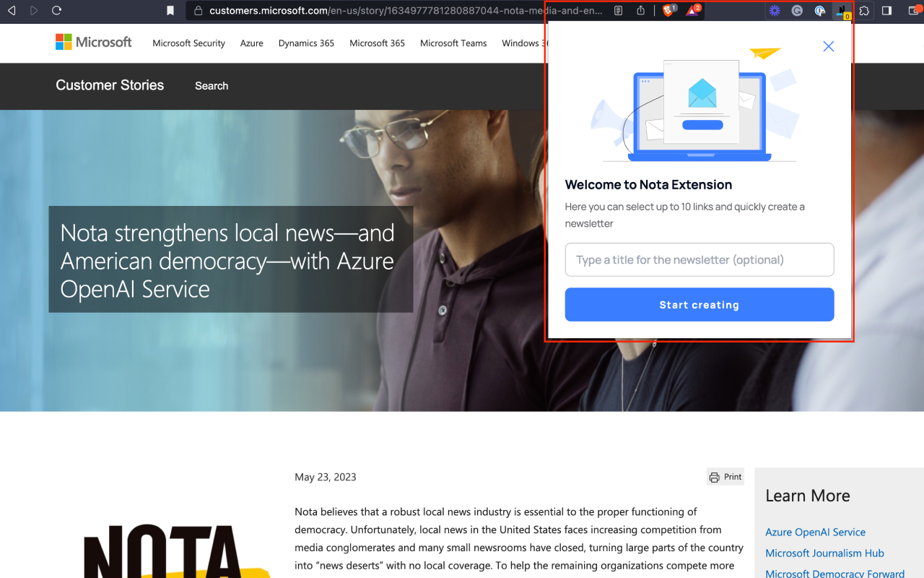Close the Nota Extension popup

point(829,46)
